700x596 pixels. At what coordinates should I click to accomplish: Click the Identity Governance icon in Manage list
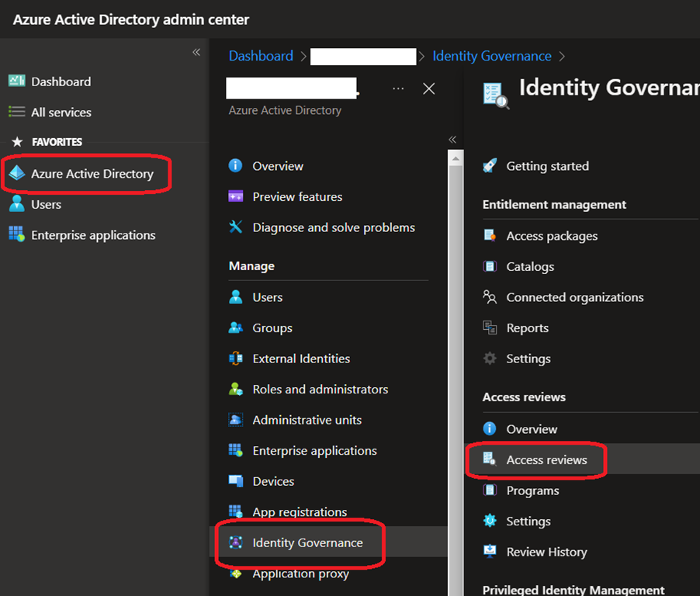pyautogui.click(x=236, y=542)
